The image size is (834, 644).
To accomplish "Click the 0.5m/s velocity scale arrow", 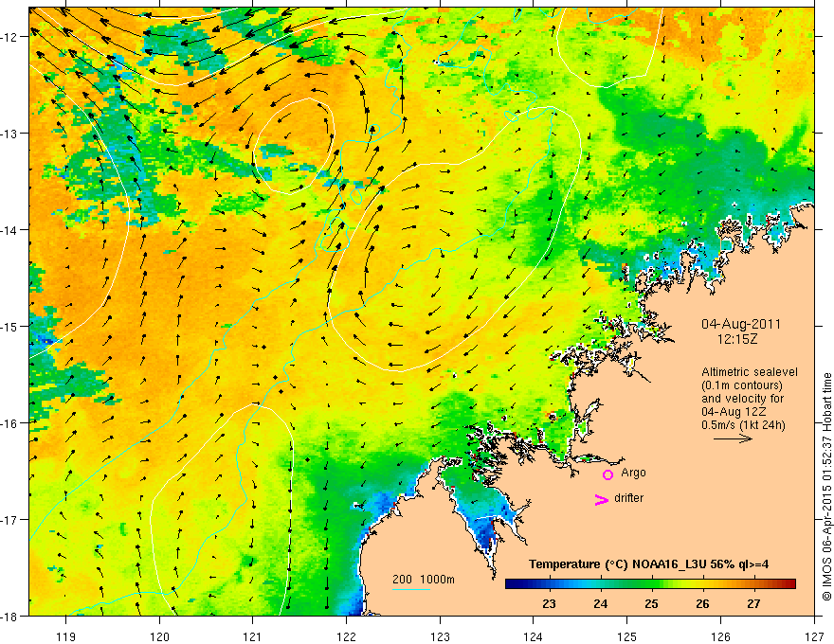I will (733, 438).
